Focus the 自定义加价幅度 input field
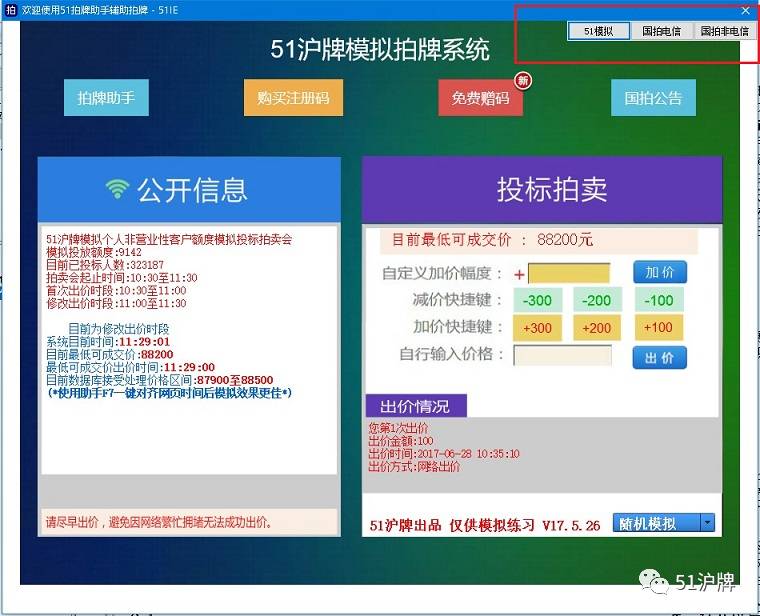This screenshot has height=616, width=760. click(568, 273)
